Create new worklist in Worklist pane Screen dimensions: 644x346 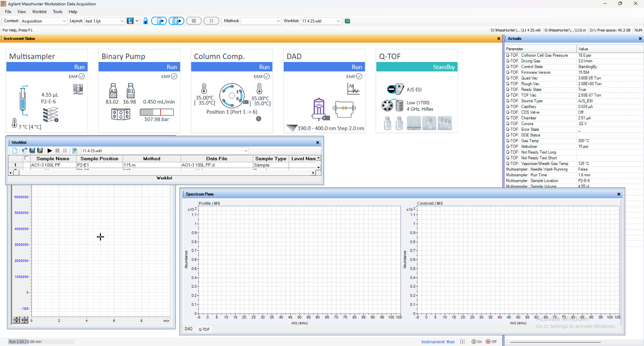15,150
